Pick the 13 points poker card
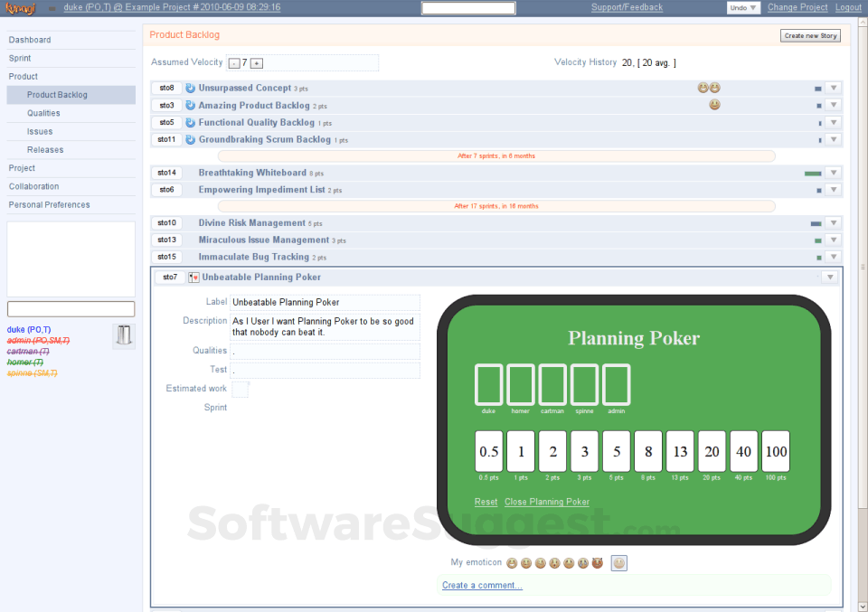The image size is (868, 612). (x=681, y=451)
